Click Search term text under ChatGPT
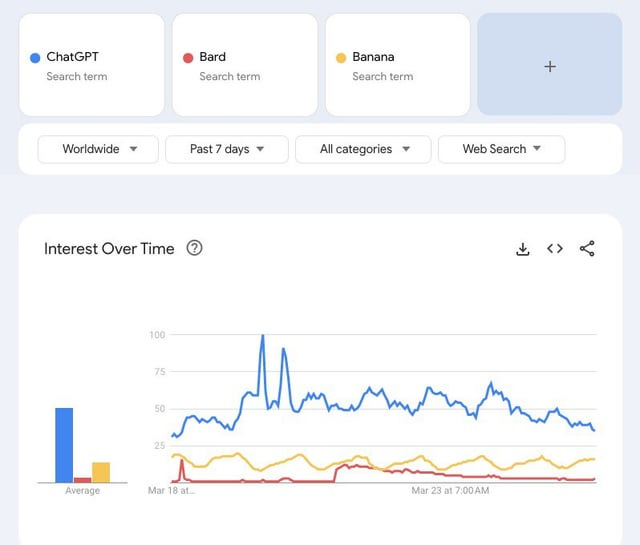This screenshot has width=640, height=545. pos(77,76)
